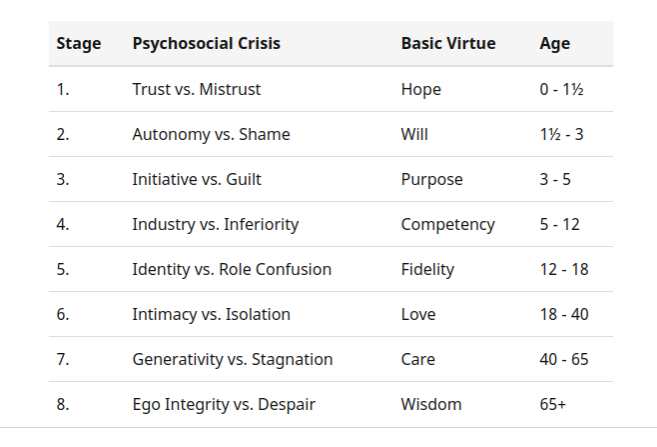Select Ego Integrity vs. Despair cell
This screenshot has height=447, width=657.
click(x=224, y=404)
